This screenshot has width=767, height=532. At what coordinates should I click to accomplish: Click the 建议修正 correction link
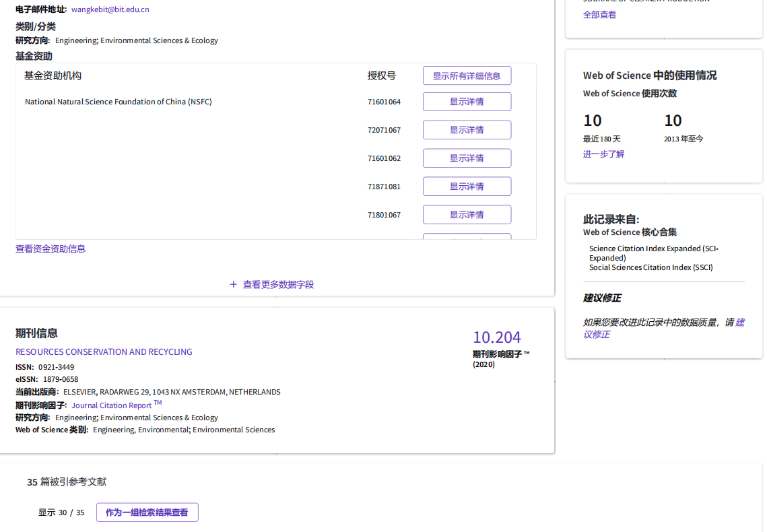[x=739, y=323]
